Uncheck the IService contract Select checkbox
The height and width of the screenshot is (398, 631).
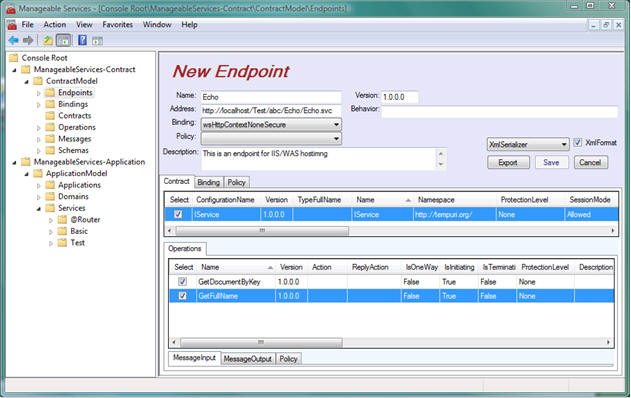178,214
